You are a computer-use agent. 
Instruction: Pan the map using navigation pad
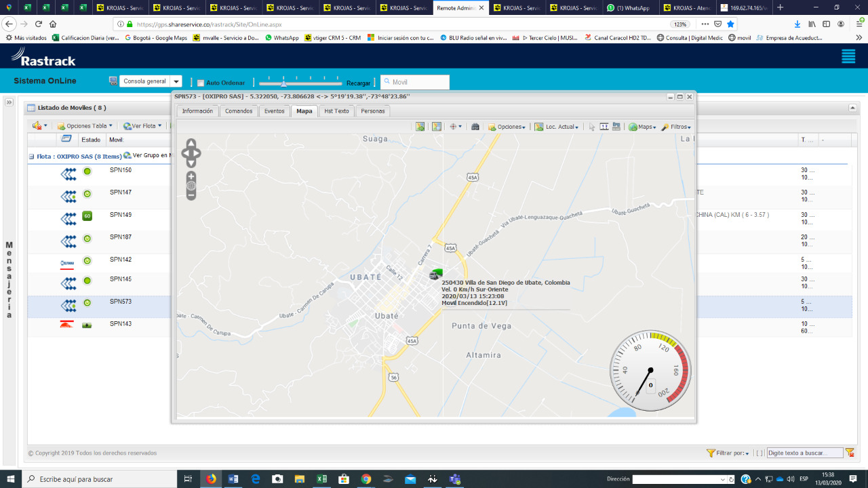coord(191,153)
